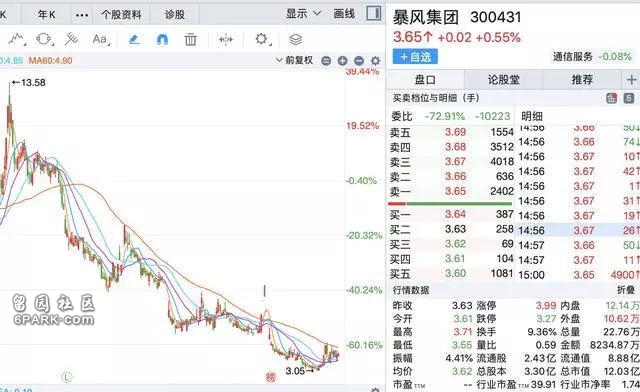Viewport: 640px width, 392px height.
Task: Switch to the 推荐 tab
Action: (582, 79)
